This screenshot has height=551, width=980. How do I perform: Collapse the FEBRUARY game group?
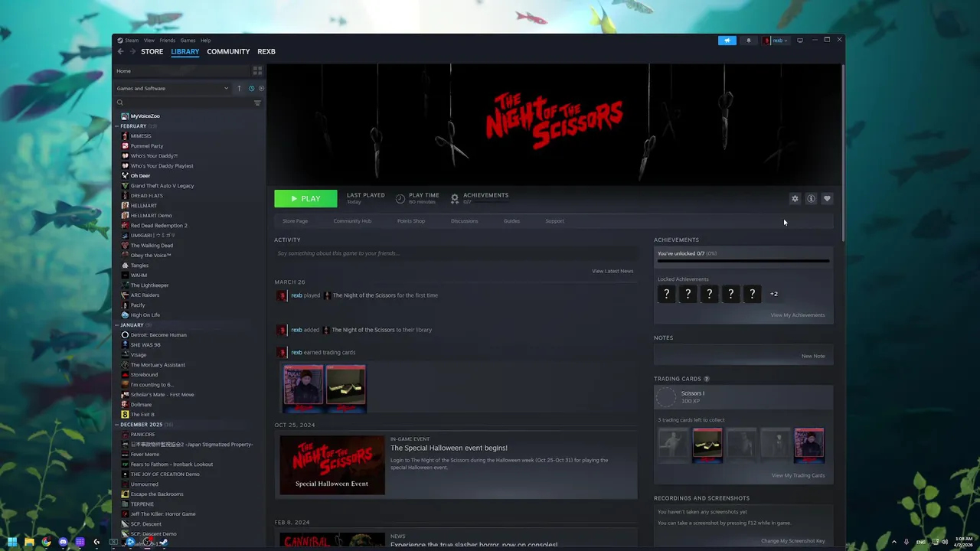117,126
